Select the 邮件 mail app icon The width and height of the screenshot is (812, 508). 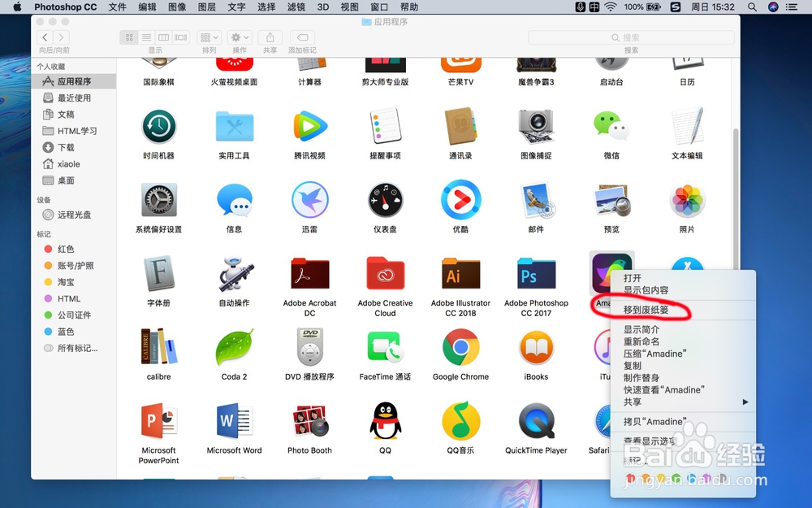click(x=536, y=200)
